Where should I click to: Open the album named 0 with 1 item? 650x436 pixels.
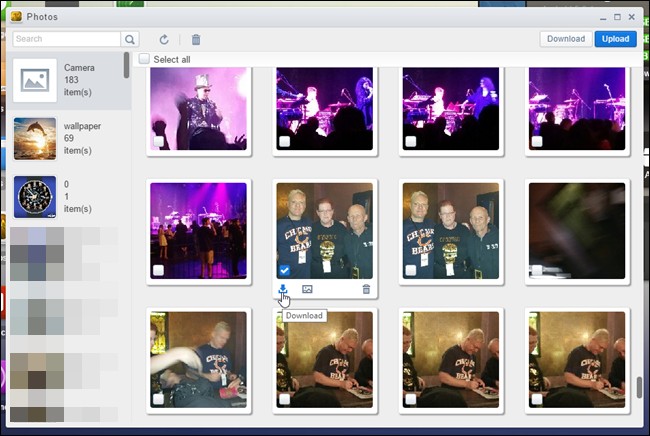pos(68,197)
